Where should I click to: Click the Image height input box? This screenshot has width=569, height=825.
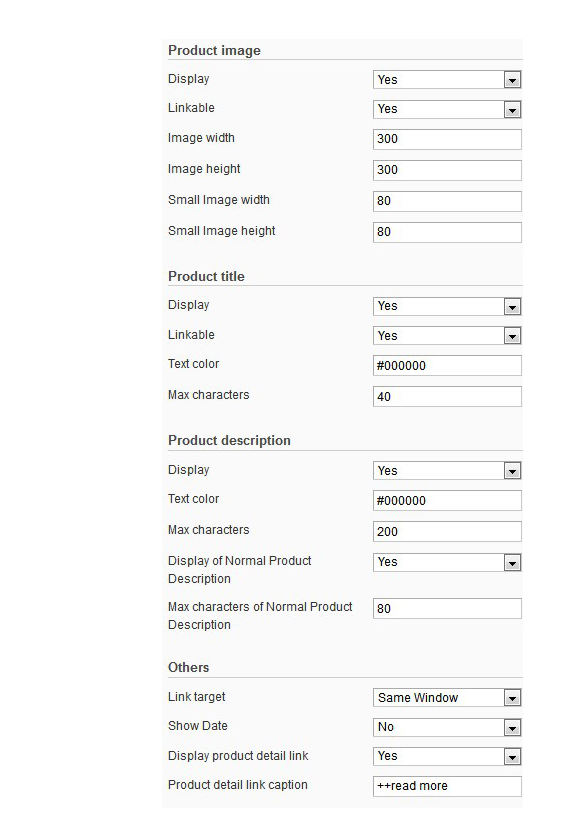click(x=447, y=170)
